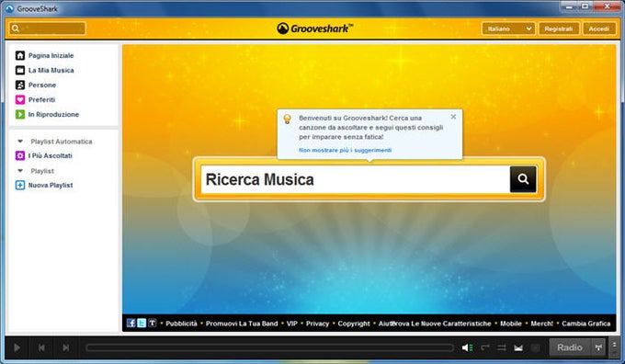
Task: Open the Mobile footer link
Action: tap(511, 324)
